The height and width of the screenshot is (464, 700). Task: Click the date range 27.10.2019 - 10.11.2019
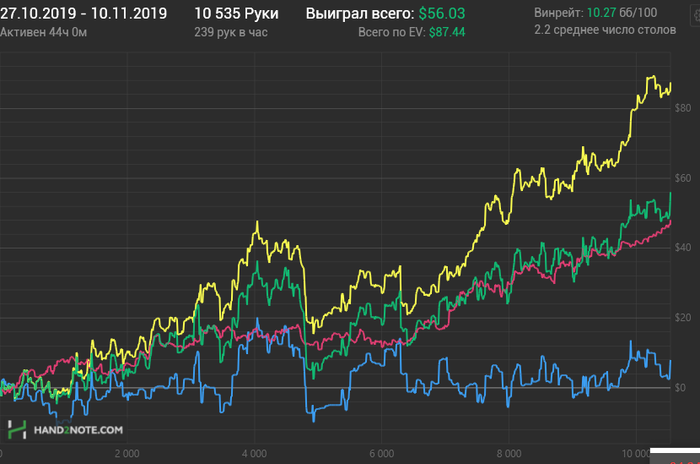pos(83,13)
